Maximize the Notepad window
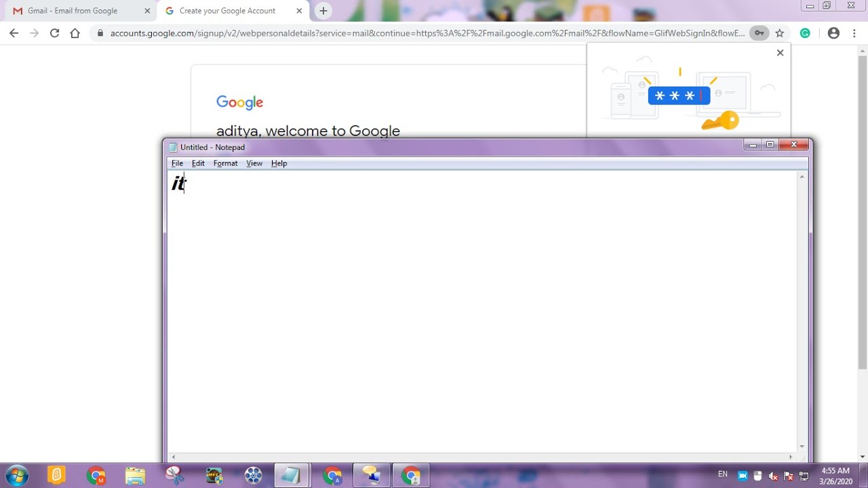 click(x=770, y=144)
